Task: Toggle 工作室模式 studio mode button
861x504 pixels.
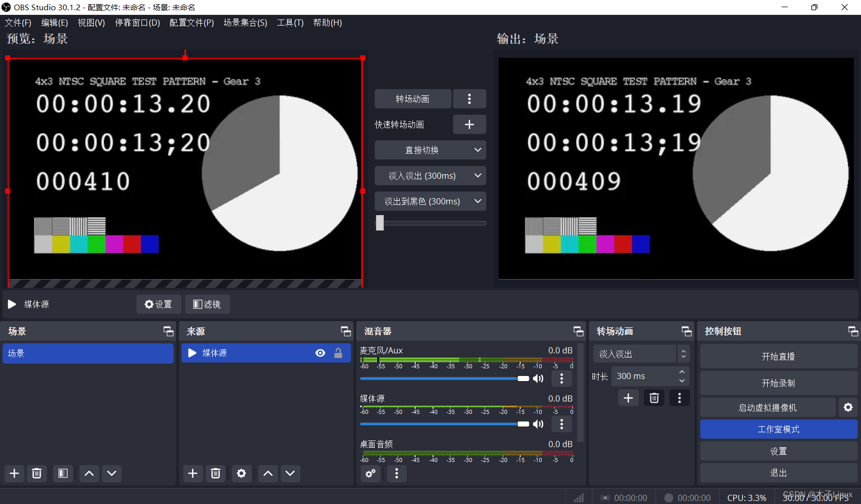Action: (778, 429)
